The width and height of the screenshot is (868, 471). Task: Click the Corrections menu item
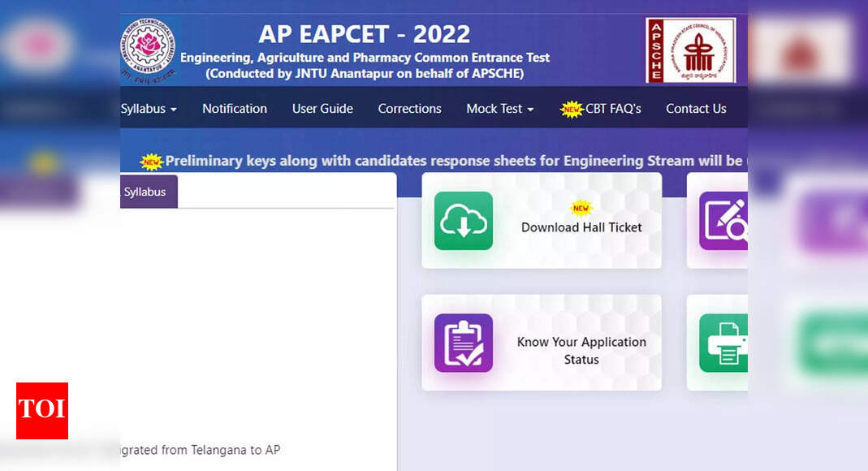point(409,108)
